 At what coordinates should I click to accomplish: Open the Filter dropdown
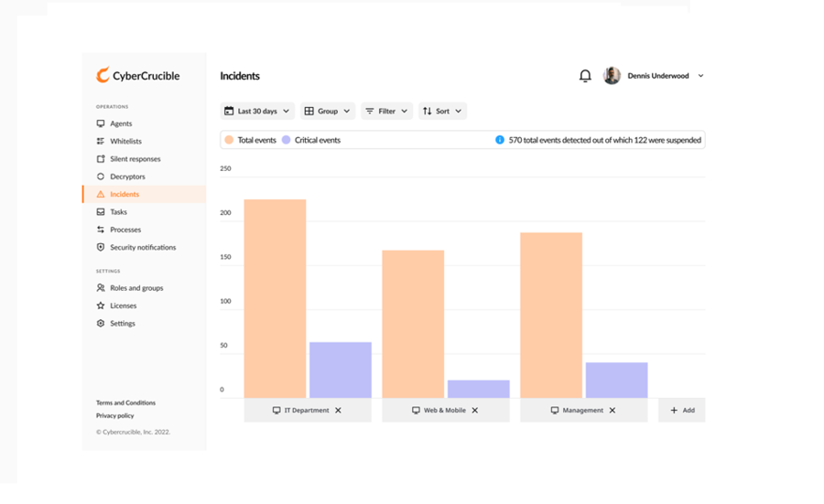(386, 111)
